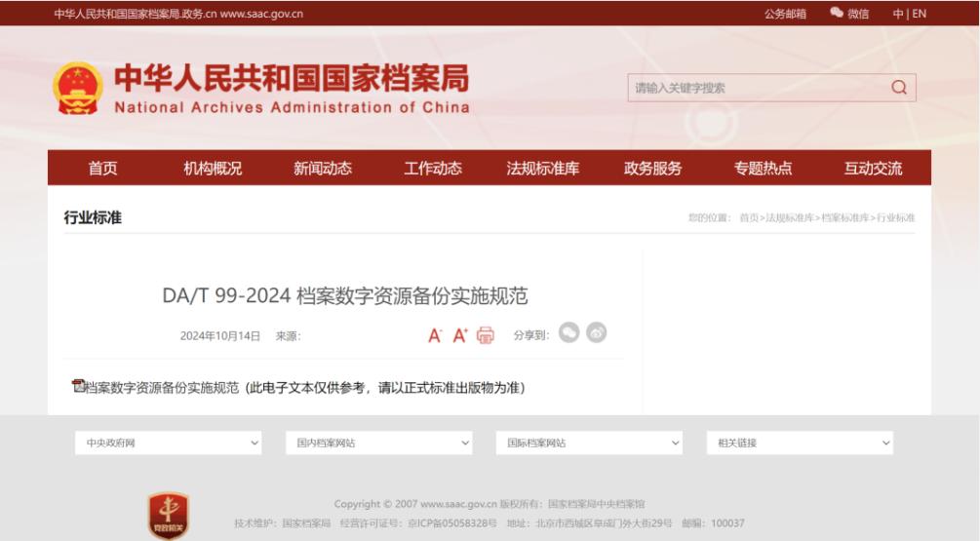This screenshot has width=980, height=541.
Task: Click the search magnifier icon
Action: pyautogui.click(x=898, y=88)
